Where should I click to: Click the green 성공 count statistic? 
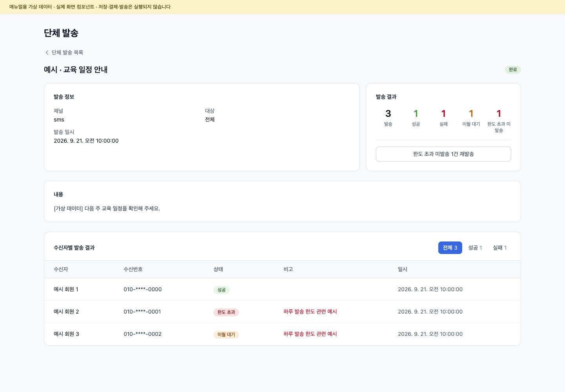[x=416, y=118]
